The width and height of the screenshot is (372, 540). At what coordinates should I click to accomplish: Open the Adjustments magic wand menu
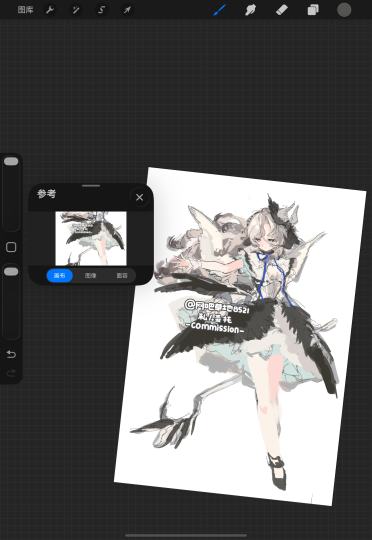tap(76, 10)
